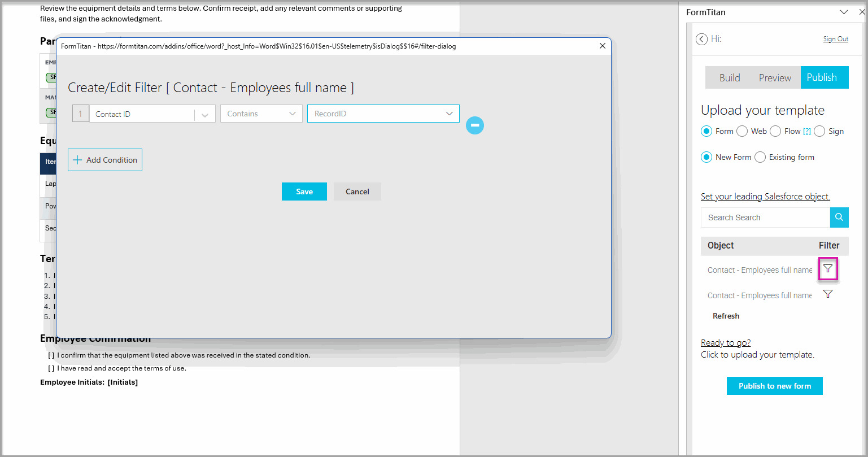This screenshot has width=868, height=457.
Task: Click the Ready to go? link
Action: click(726, 342)
